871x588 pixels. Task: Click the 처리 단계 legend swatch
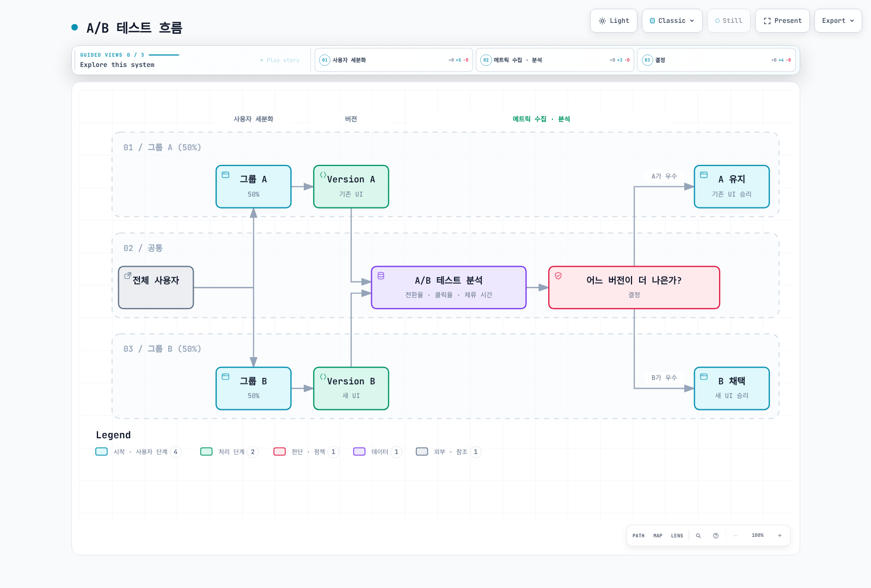tap(206, 451)
